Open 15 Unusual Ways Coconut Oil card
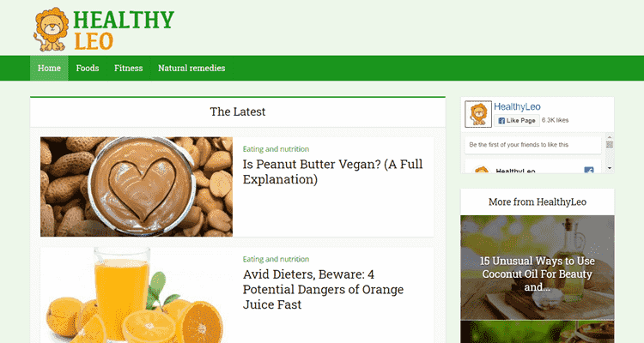Image resolution: width=644 pixels, height=343 pixels. click(x=538, y=268)
